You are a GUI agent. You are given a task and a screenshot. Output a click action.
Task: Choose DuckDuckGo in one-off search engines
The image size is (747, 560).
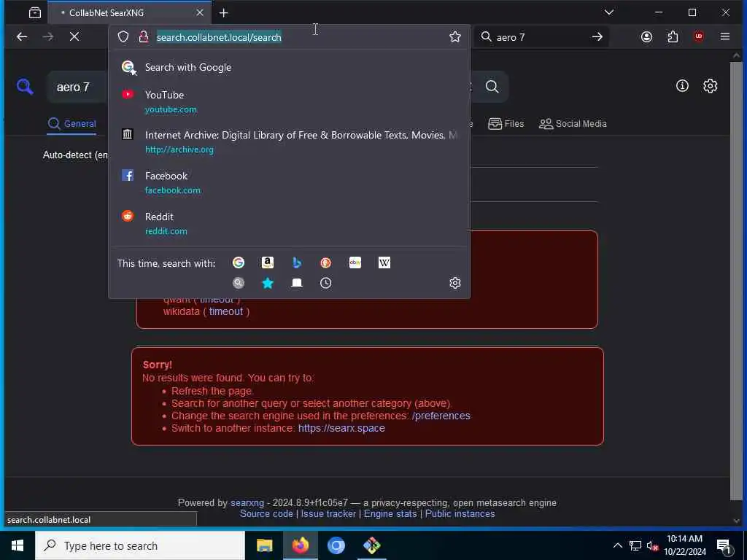[326, 262]
